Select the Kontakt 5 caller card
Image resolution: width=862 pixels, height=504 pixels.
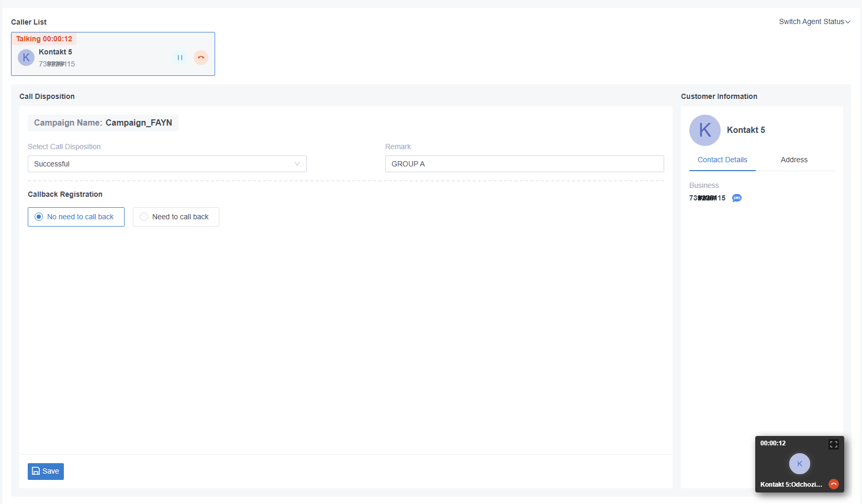[113, 54]
